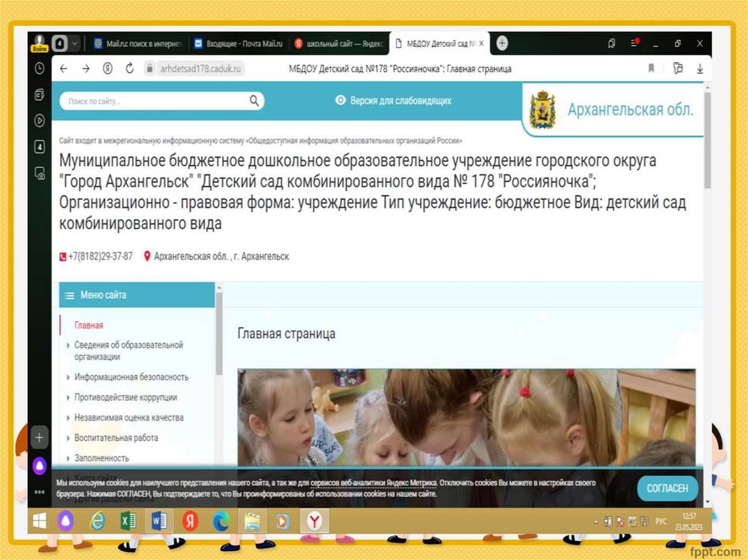The height and width of the screenshot is (560, 748).
Task: Open the screenshot tool icon in sidebar
Action: tap(39, 173)
